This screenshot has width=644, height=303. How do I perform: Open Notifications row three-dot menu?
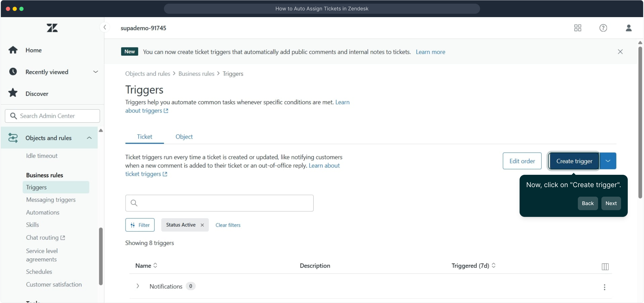(604, 287)
